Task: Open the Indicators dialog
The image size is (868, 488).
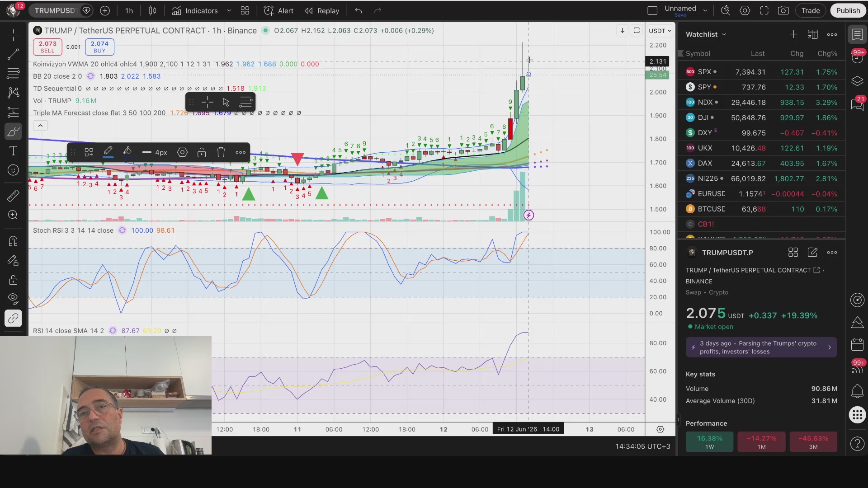Action: [x=195, y=10]
